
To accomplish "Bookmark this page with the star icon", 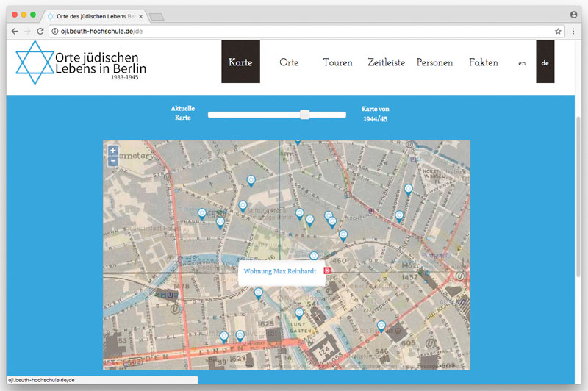I will click(x=558, y=32).
